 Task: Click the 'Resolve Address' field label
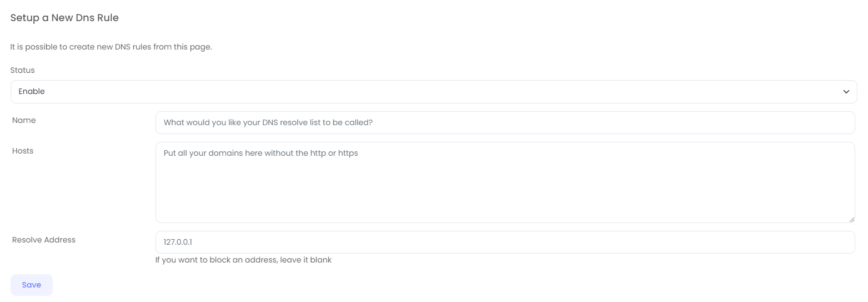pyautogui.click(x=44, y=240)
